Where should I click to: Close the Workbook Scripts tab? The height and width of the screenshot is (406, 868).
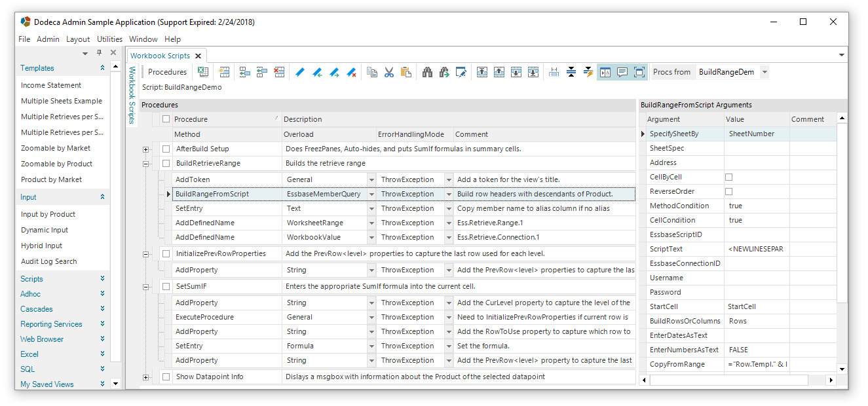pos(198,56)
